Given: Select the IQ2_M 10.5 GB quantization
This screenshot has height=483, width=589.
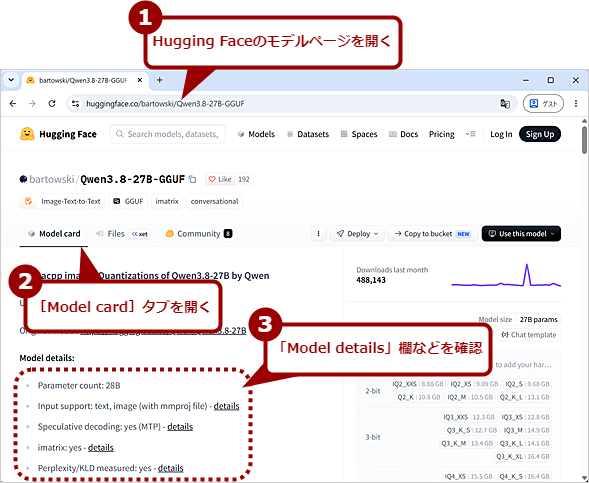Looking at the screenshot, I should pyautogui.click(x=470, y=397).
